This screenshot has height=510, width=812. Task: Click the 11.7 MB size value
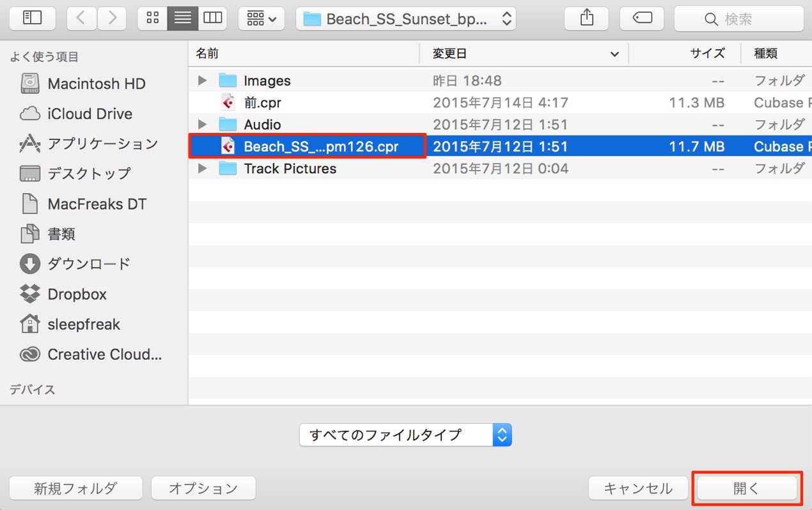[x=696, y=146]
